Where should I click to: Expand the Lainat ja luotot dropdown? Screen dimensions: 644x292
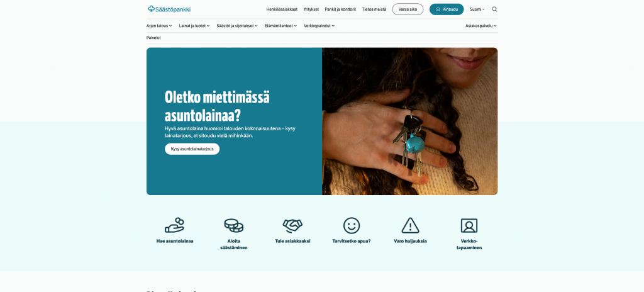194,26
